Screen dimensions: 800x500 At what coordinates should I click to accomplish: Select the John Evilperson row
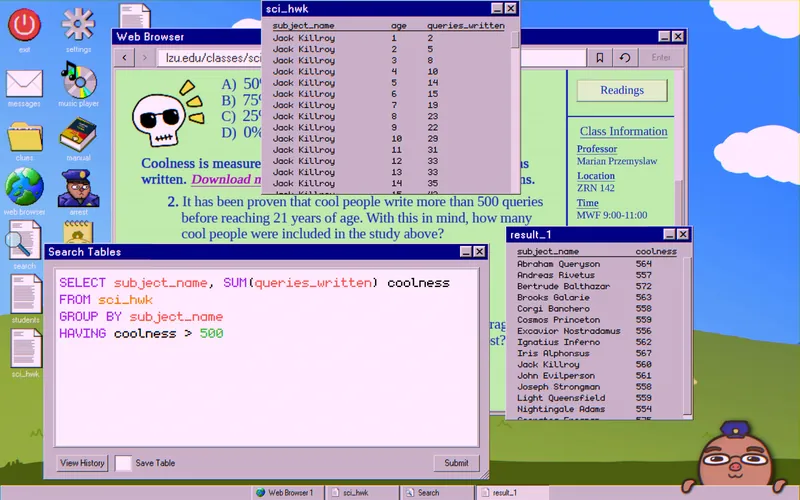point(598,376)
